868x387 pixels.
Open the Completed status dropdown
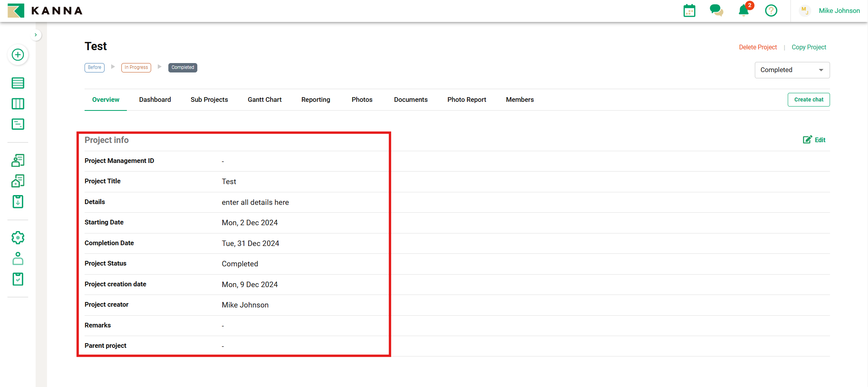(792, 70)
